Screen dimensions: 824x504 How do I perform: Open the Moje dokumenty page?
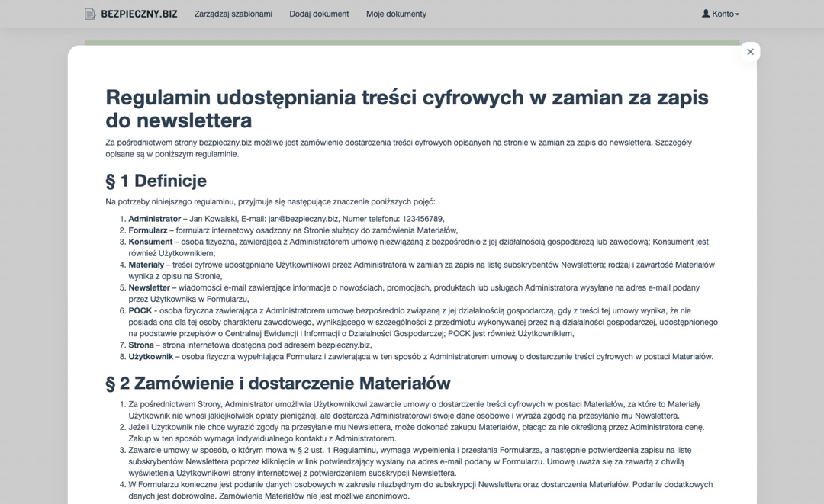pos(396,14)
